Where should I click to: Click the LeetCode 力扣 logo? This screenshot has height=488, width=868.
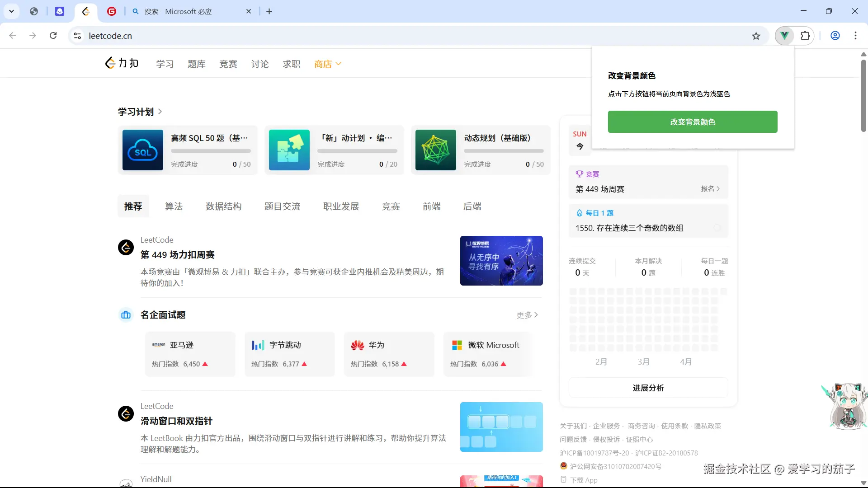coord(122,63)
